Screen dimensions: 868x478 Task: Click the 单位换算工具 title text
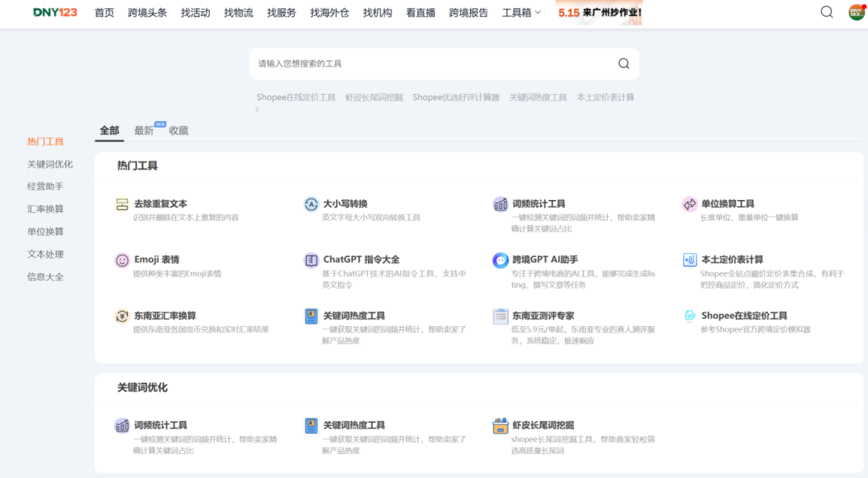click(x=728, y=203)
